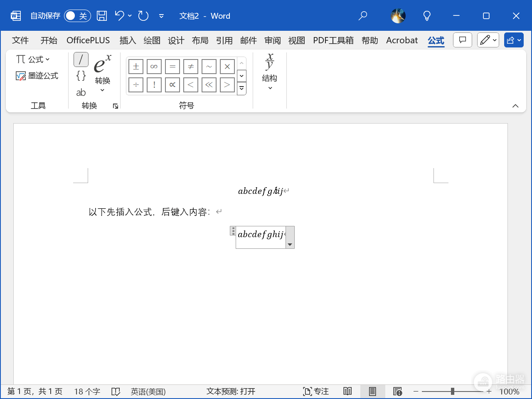Open the PDF工具箱 tab
Viewport: 532px width, 399px height.
[x=333, y=40]
